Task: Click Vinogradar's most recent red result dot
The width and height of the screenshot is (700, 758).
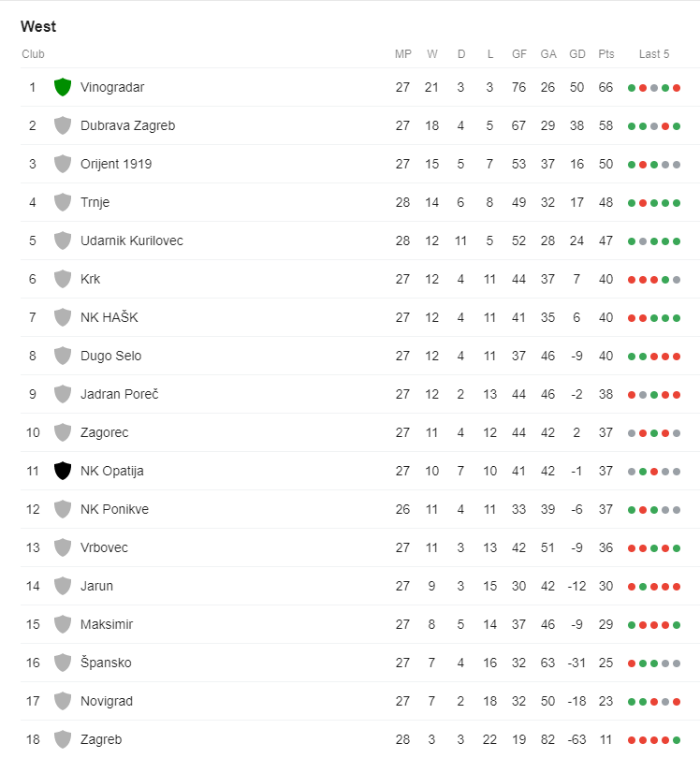Action: click(x=677, y=88)
